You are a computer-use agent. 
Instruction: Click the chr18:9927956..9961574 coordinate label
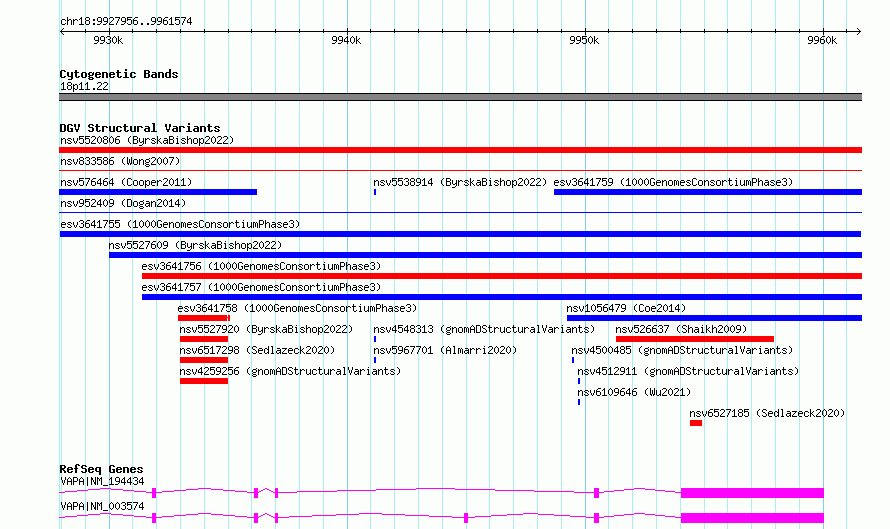pyautogui.click(x=126, y=21)
